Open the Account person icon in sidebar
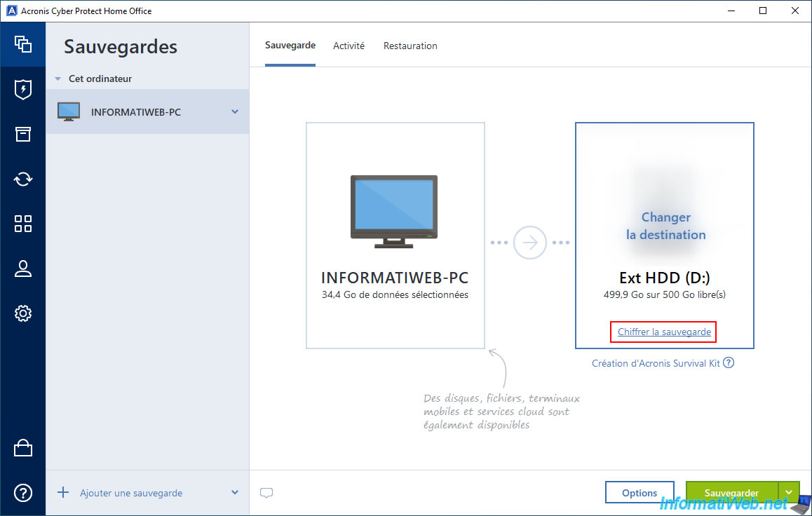The width and height of the screenshot is (812, 516). (x=22, y=269)
